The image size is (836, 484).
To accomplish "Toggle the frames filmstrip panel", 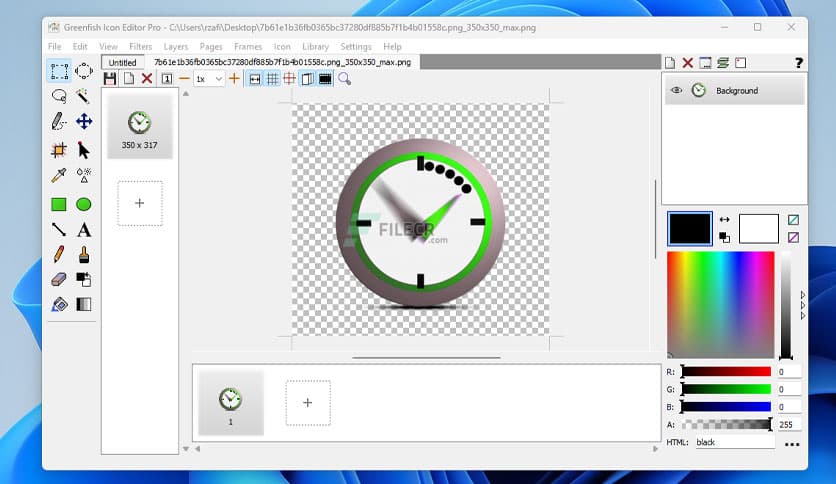I will point(325,79).
